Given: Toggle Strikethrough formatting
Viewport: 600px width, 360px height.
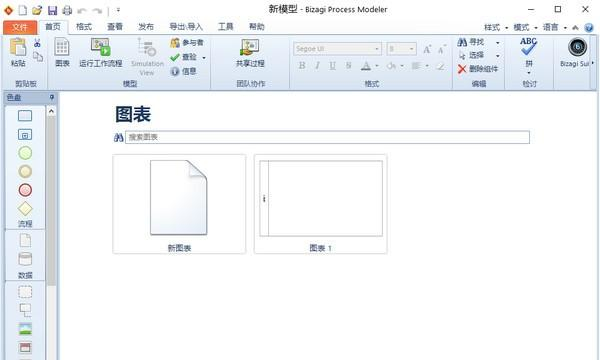Looking at the screenshot, I should click(x=348, y=66).
